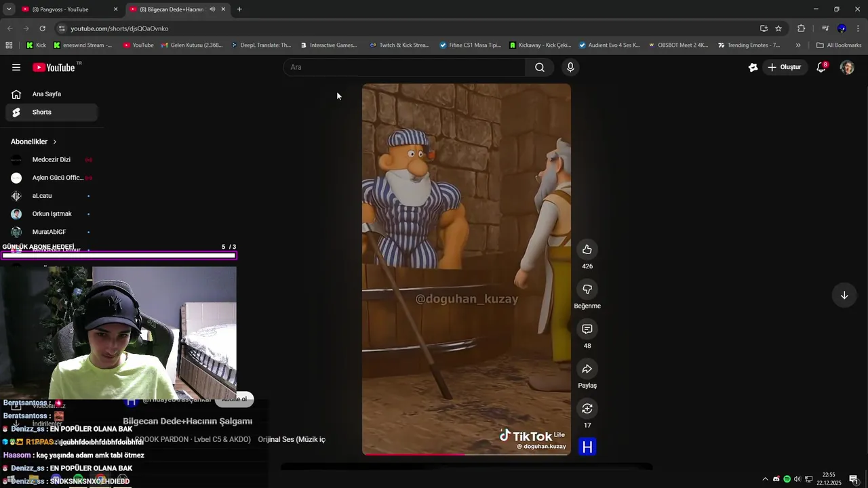The height and width of the screenshot is (488, 868).
Task: Open the Discord tray icon
Action: (776, 479)
